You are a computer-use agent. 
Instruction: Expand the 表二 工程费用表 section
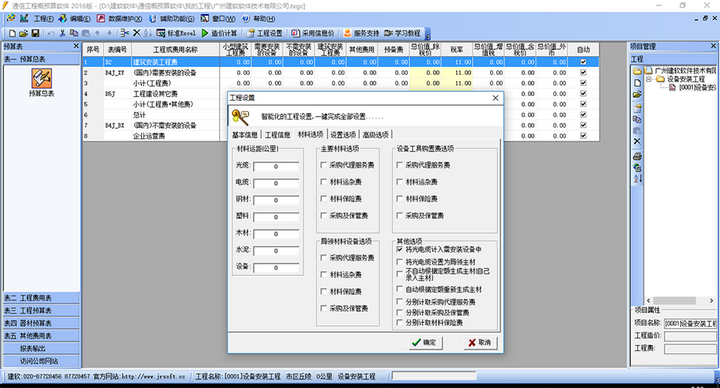[41, 298]
